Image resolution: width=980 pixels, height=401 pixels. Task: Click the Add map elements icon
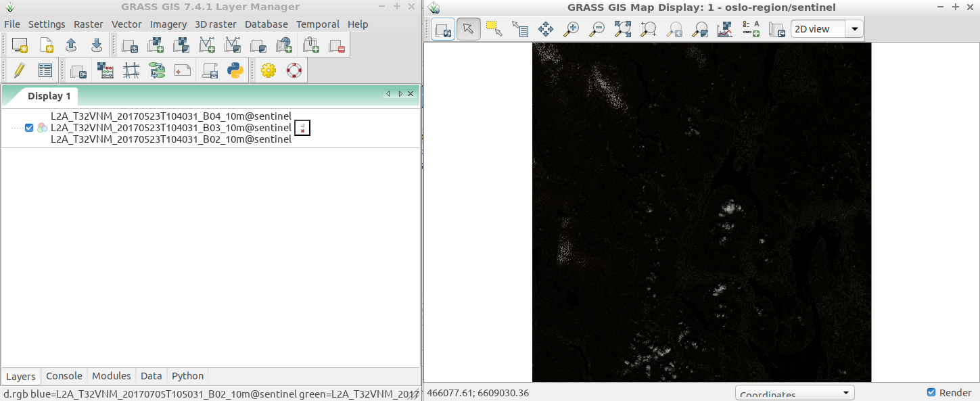coord(751,29)
